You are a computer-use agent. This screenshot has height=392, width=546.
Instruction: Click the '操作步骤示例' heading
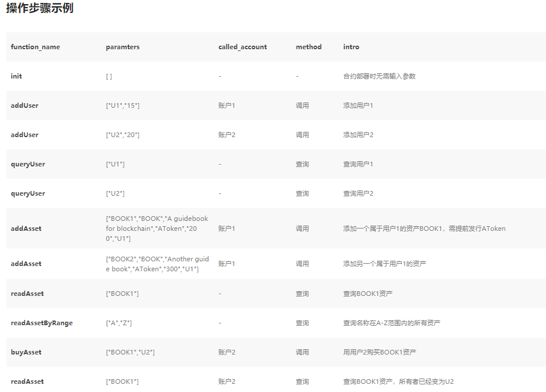(40, 8)
